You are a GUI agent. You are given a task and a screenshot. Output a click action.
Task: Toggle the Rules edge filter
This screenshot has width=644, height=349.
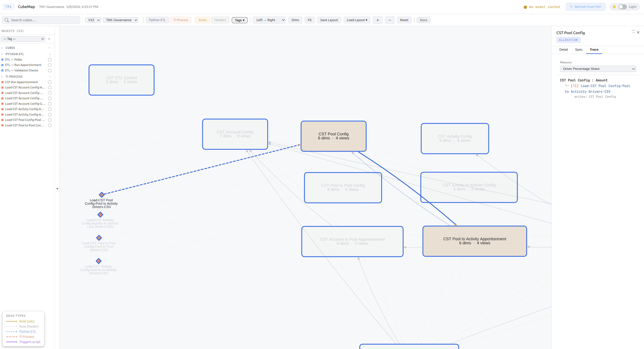[202, 20]
